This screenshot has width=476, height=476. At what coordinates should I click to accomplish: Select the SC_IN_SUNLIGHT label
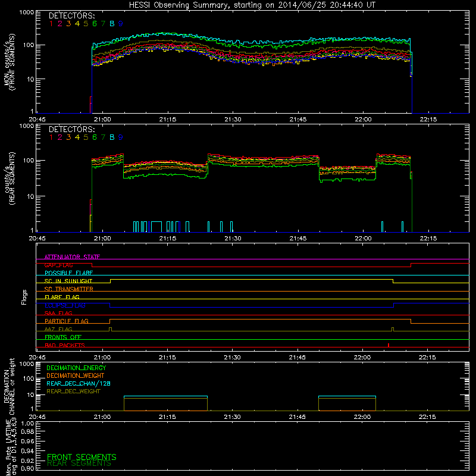click(x=68, y=281)
